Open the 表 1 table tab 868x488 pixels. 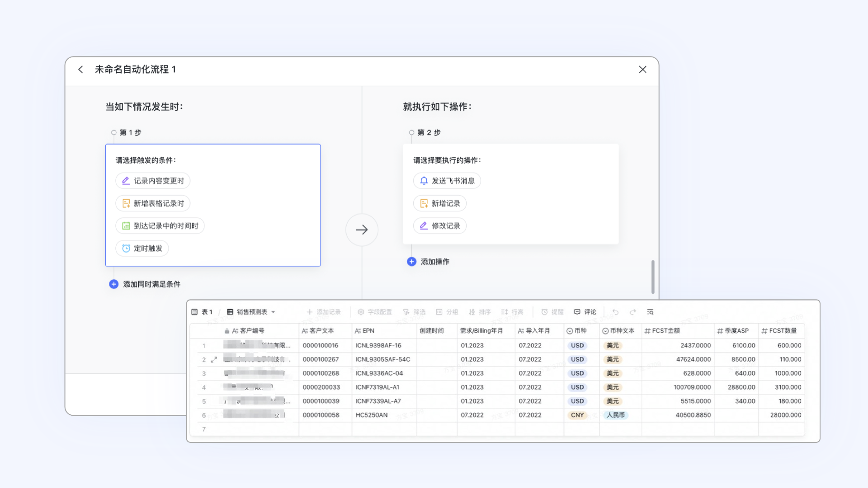point(202,312)
